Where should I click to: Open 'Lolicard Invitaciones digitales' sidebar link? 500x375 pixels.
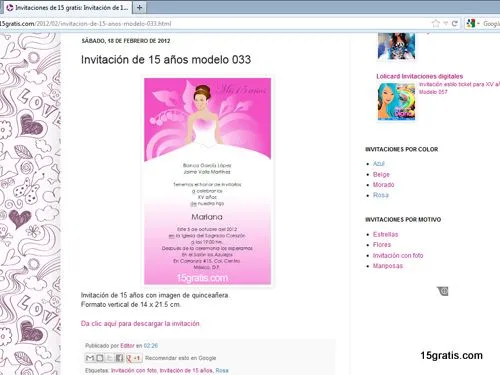pyautogui.click(x=420, y=76)
